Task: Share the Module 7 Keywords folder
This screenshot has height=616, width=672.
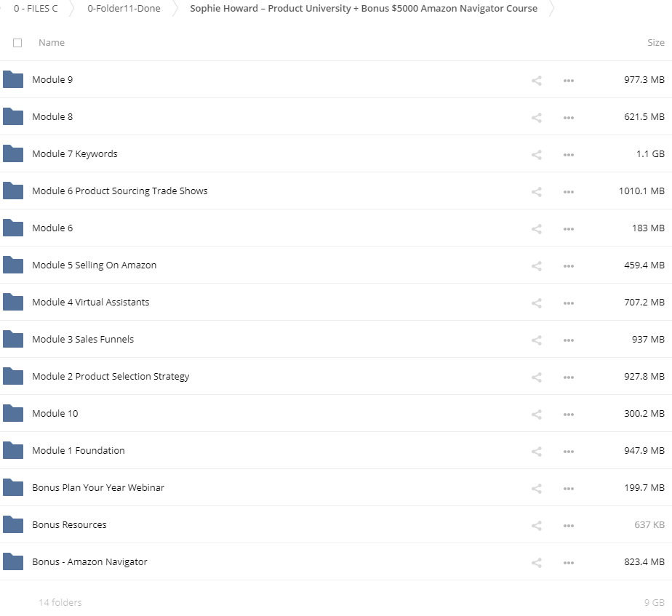Action: click(537, 155)
